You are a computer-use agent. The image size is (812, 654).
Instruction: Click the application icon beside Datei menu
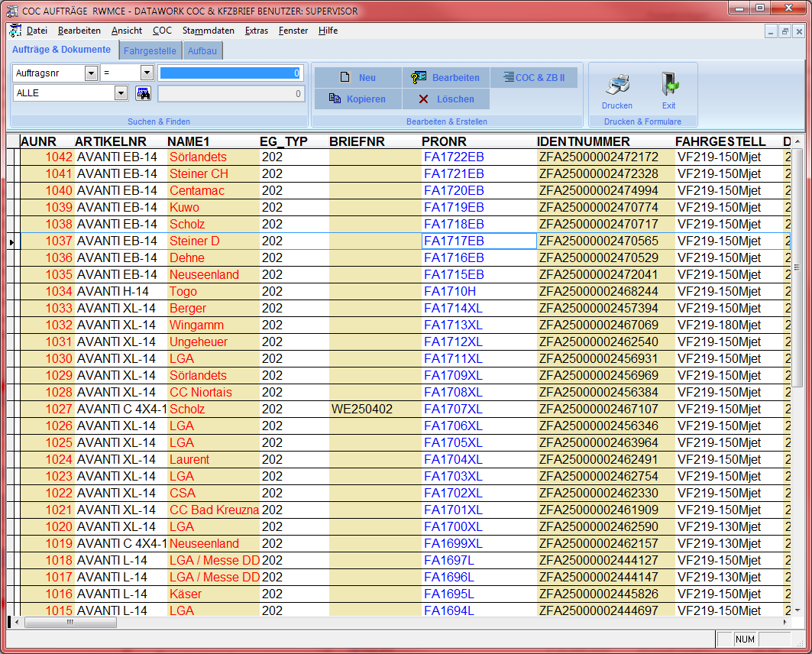pos(15,31)
